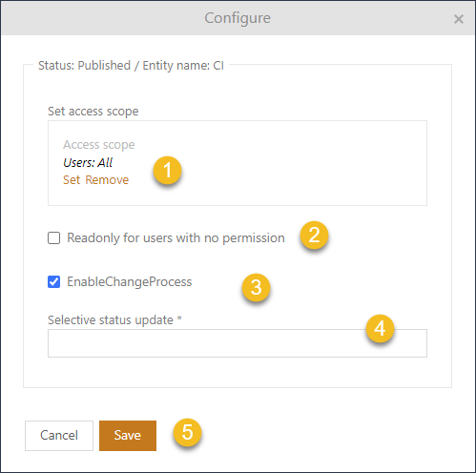Screen dimensions: 476x473
Task: Click the yellow callout badge numbered 2
Action: click(314, 236)
